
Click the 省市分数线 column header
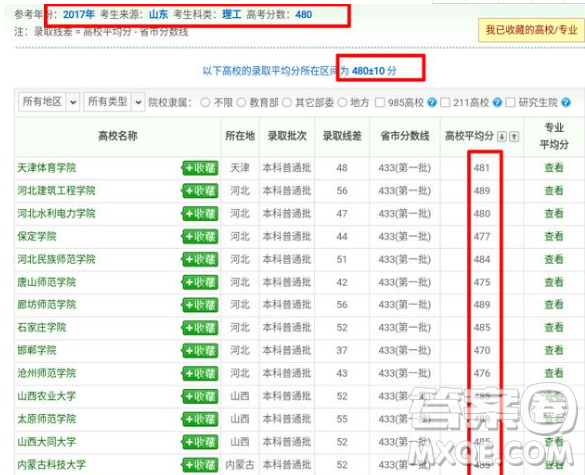[x=405, y=136]
